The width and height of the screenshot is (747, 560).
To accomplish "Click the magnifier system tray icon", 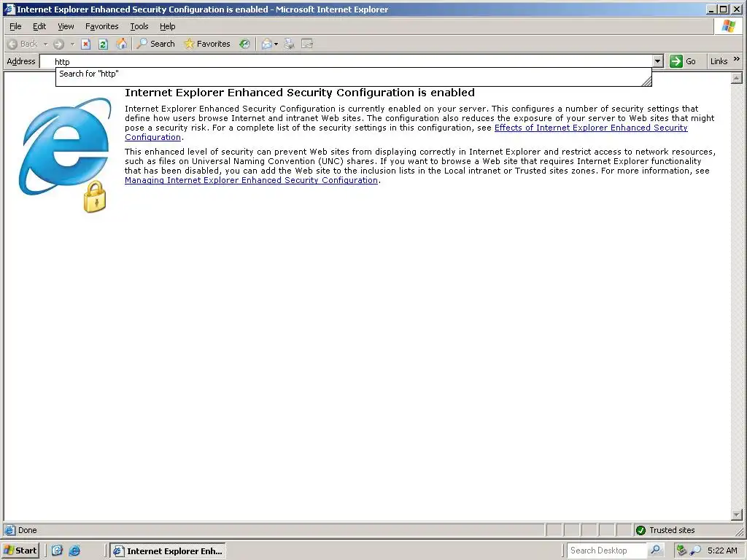I will pyautogui.click(x=695, y=551).
